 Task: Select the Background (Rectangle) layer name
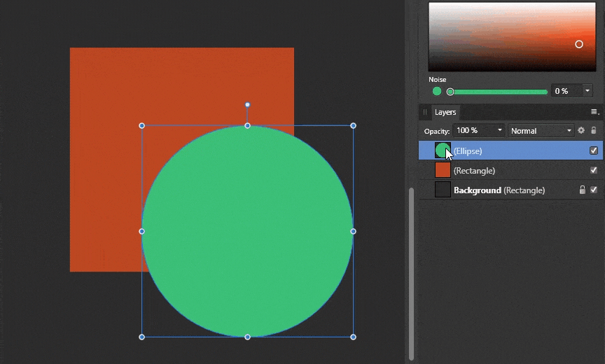[x=499, y=190]
